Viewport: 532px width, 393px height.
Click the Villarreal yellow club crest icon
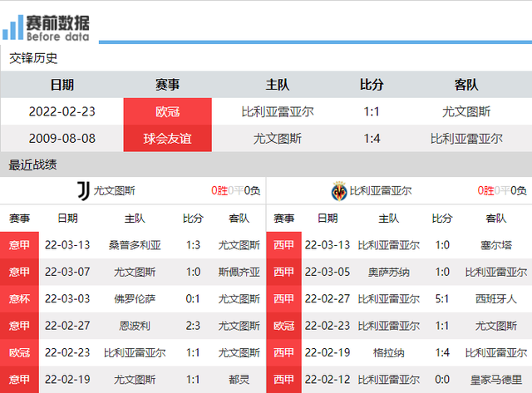coord(339,190)
